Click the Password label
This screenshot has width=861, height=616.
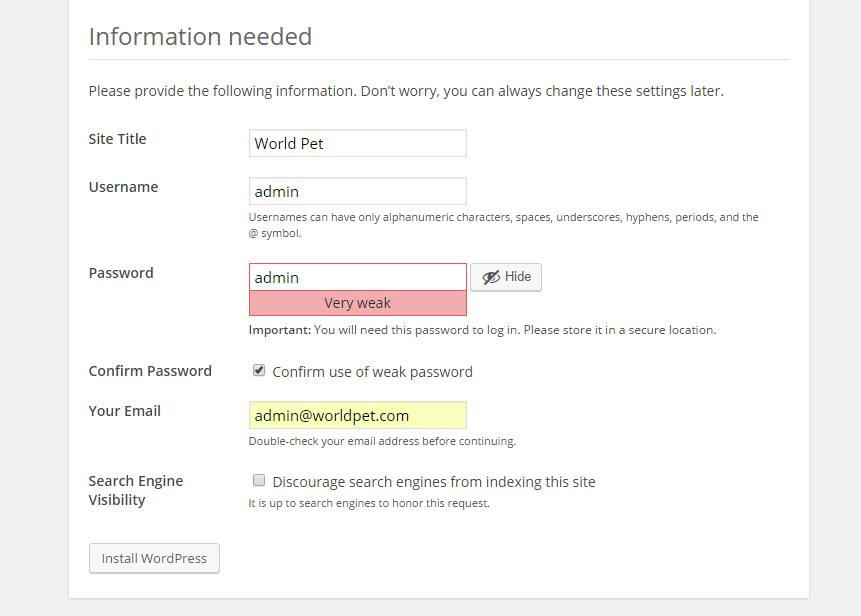(x=121, y=273)
